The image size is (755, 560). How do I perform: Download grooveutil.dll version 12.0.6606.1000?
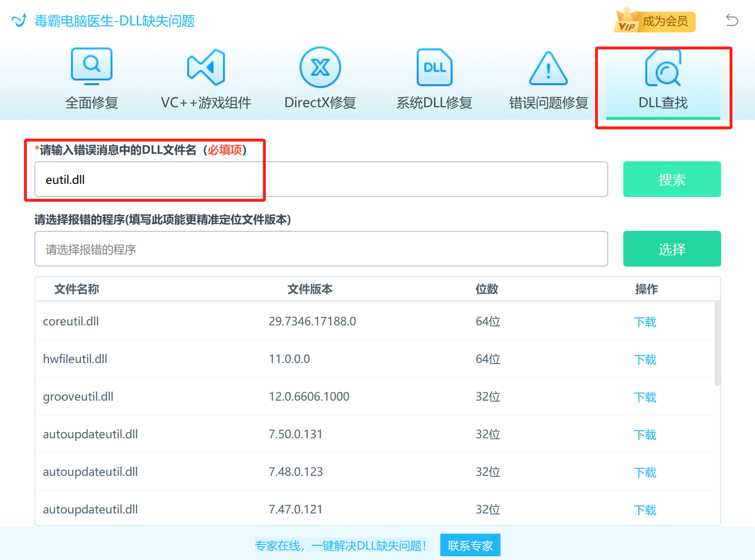[x=645, y=397]
